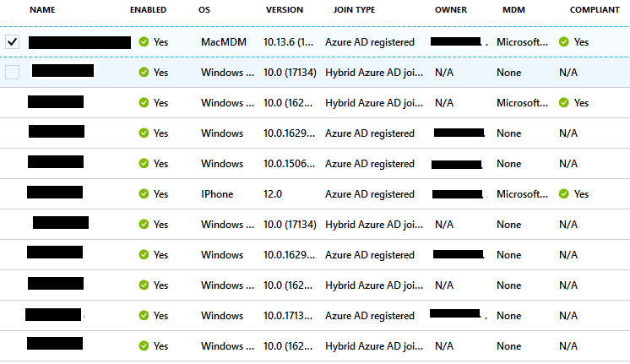This screenshot has width=630, height=364.
Task: Click the MacMDM operating system cell
Action: tap(221, 41)
